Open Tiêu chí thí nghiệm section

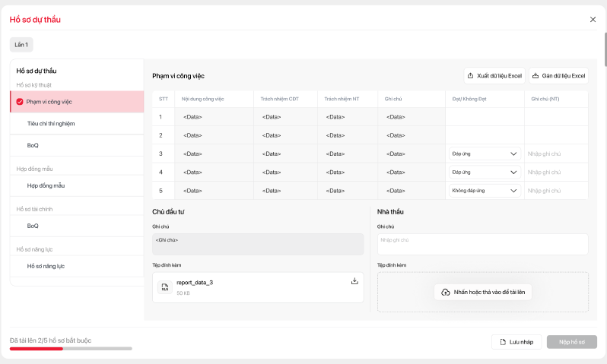pos(51,123)
